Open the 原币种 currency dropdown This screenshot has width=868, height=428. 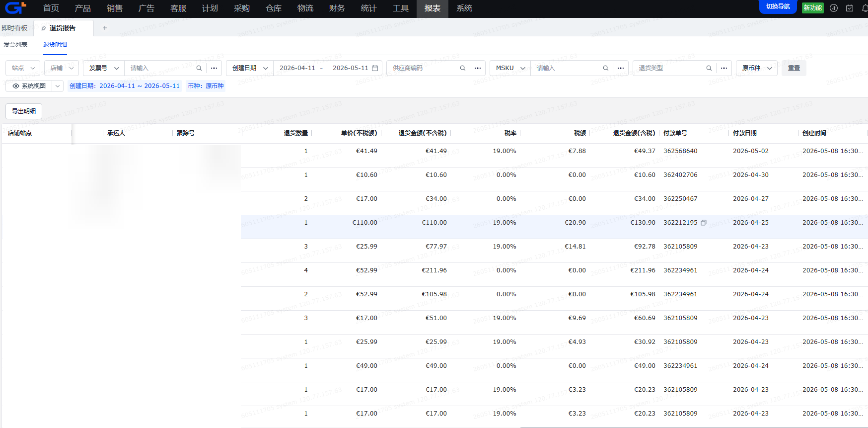[757, 68]
